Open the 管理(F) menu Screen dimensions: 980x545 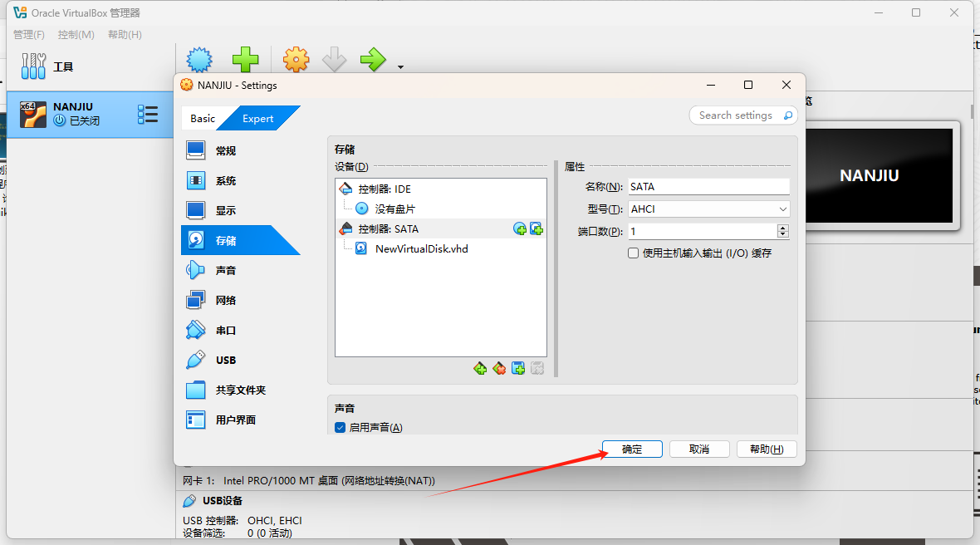click(x=29, y=34)
